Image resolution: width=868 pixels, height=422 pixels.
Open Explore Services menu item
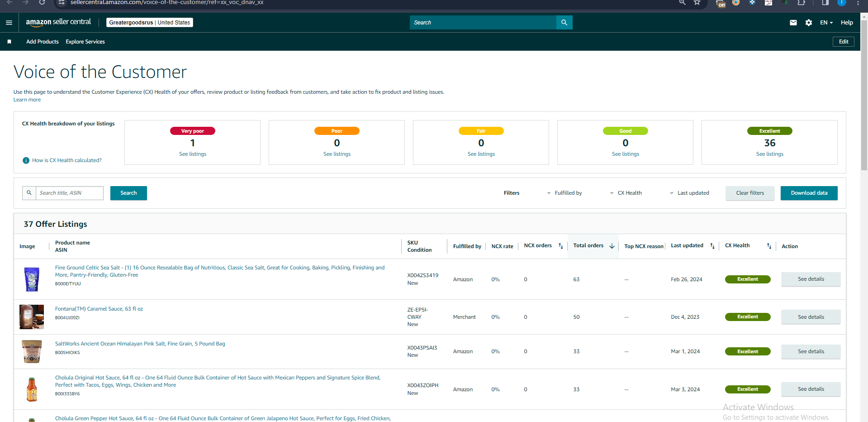(85, 42)
